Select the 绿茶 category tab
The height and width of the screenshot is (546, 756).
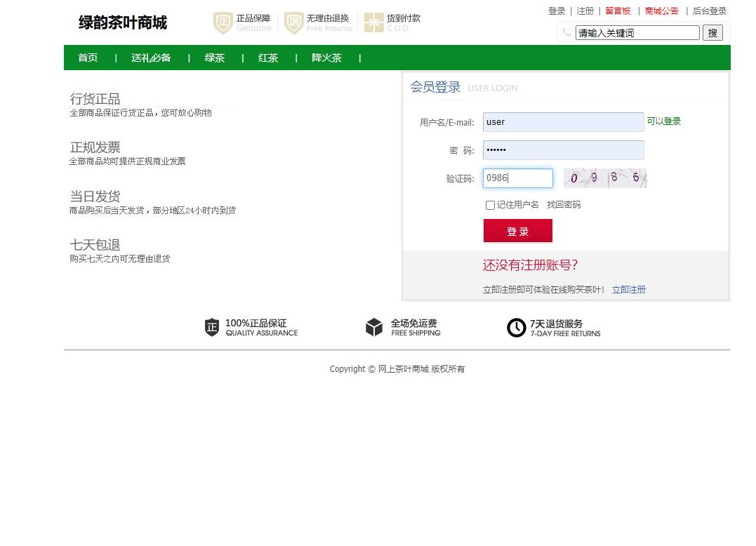click(x=214, y=58)
